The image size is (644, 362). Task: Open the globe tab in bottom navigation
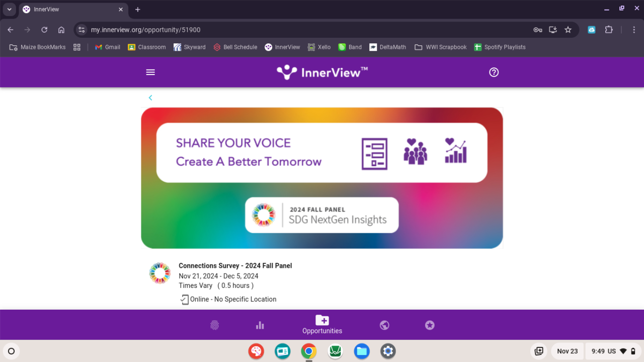click(384, 325)
